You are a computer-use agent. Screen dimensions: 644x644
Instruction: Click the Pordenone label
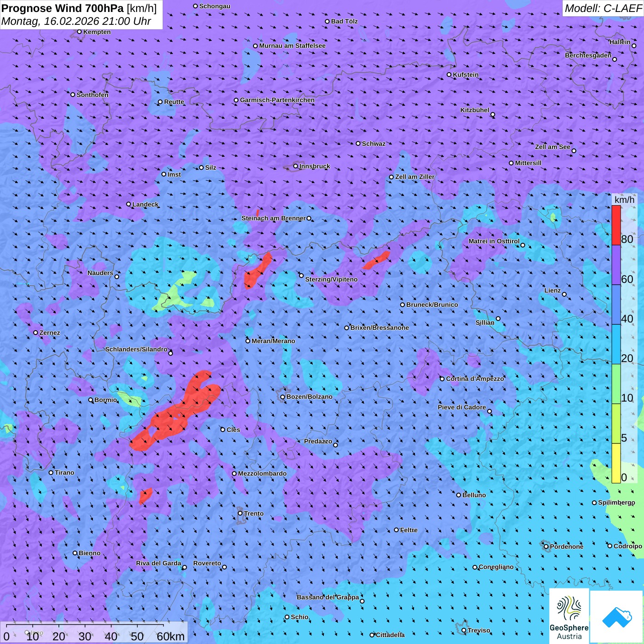point(567,546)
